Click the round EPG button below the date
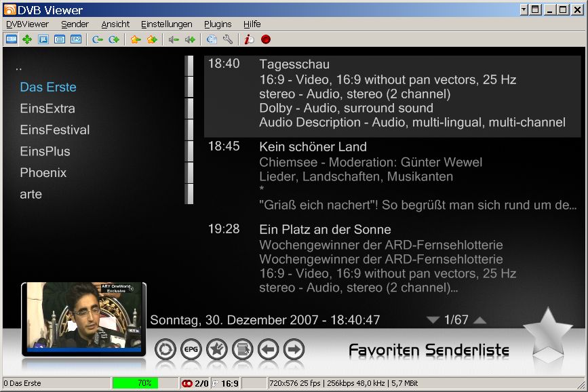This screenshot has width=588, height=392. (191, 349)
